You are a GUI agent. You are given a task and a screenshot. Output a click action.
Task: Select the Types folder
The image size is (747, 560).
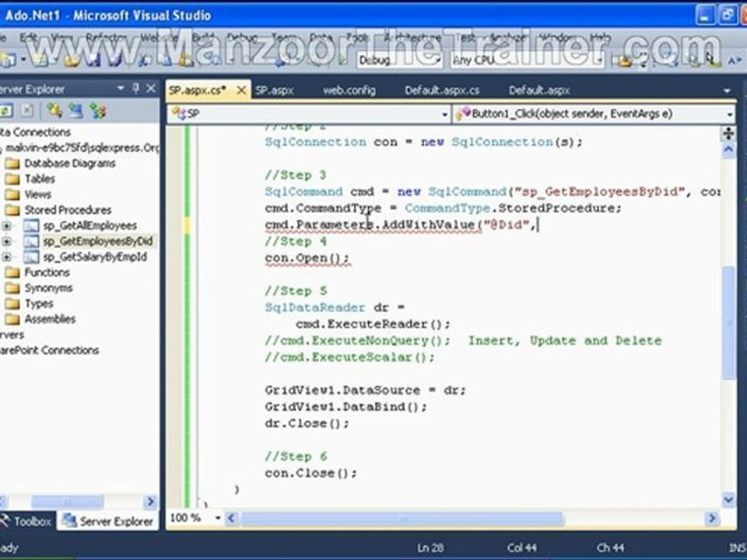[x=39, y=304]
